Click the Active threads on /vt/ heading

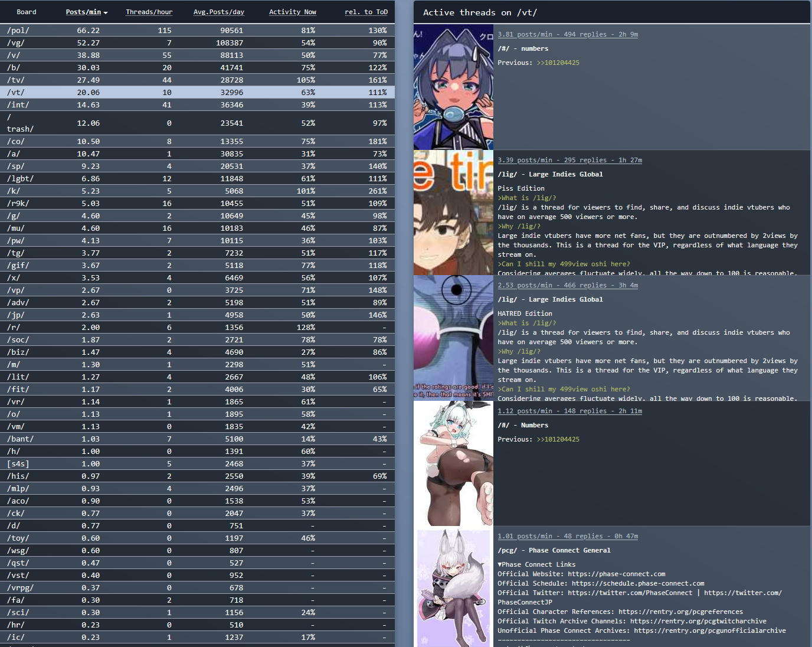click(480, 12)
